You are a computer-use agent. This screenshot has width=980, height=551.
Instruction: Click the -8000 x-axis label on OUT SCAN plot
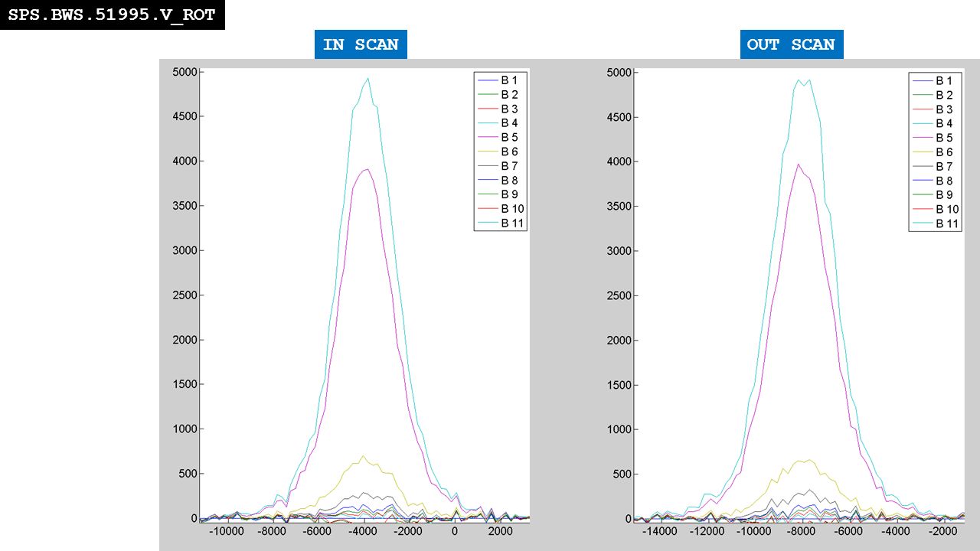800,532
